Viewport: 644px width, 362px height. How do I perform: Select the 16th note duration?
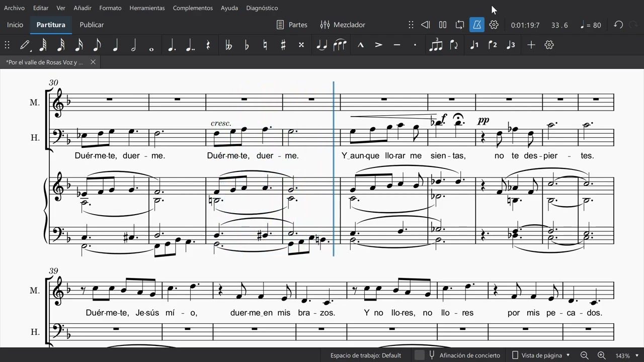pos(79,45)
